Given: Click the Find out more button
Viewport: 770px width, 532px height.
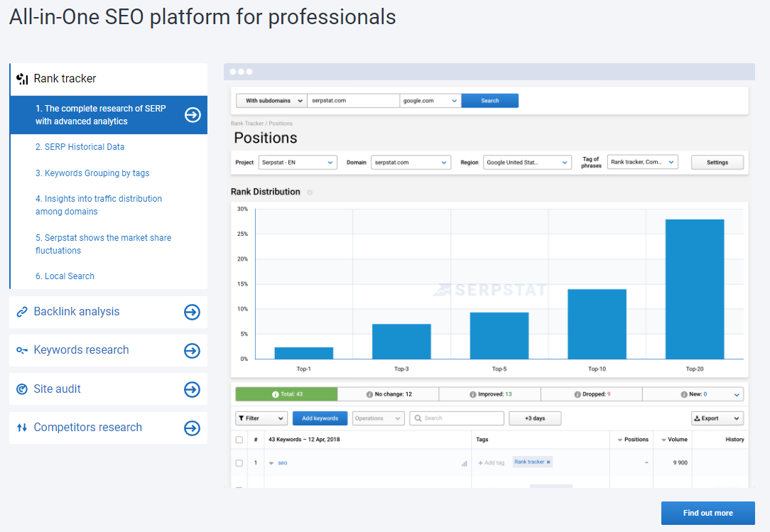Looking at the screenshot, I should [707, 513].
